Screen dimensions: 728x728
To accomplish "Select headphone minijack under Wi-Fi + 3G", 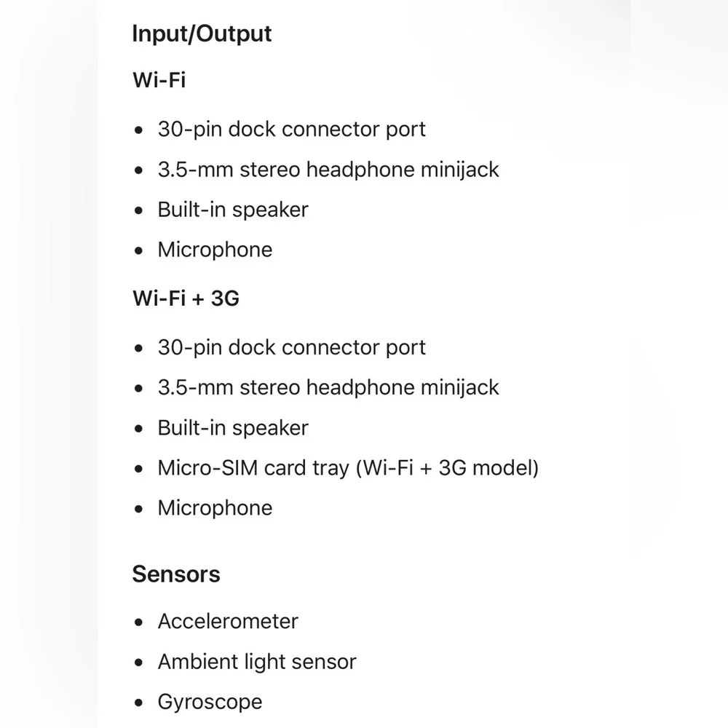I will click(x=328, y=388).
